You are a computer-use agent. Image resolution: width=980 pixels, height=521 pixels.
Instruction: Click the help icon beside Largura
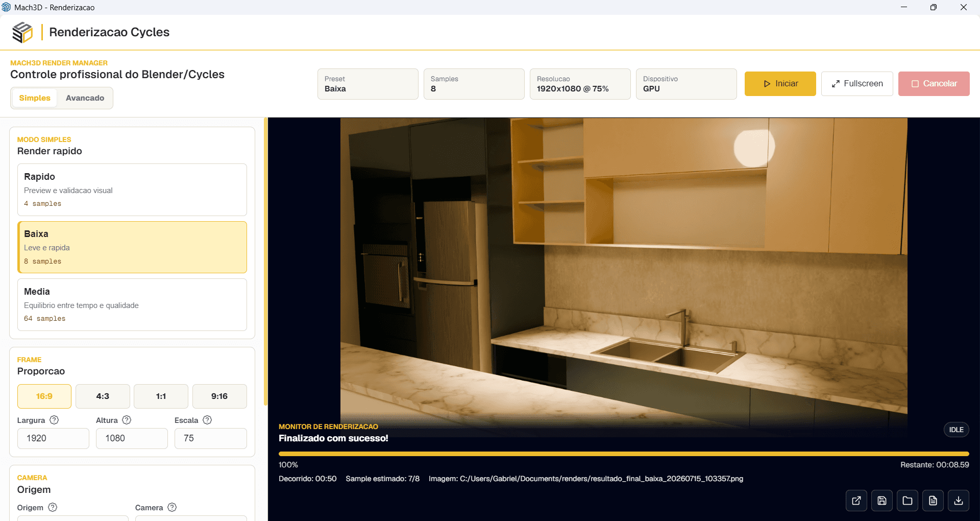coord(54,420)
